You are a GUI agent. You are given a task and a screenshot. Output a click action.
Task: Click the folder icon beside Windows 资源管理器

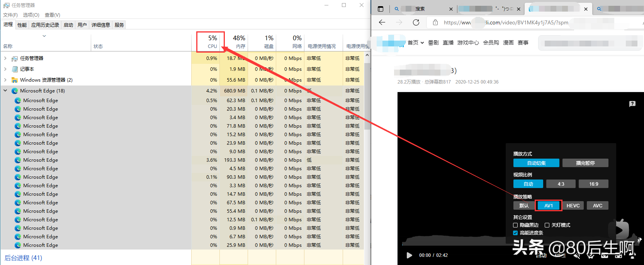(x=15, y=80)
